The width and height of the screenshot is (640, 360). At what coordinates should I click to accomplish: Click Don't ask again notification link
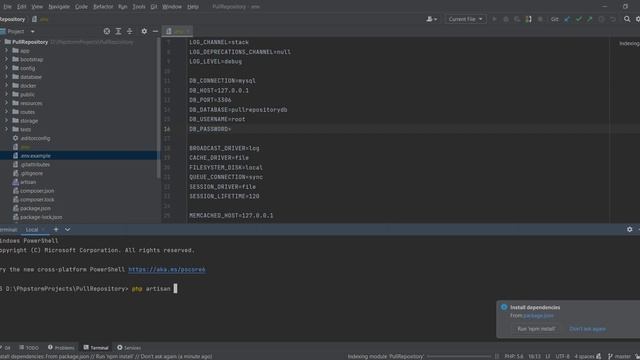[x=587, y=329]
